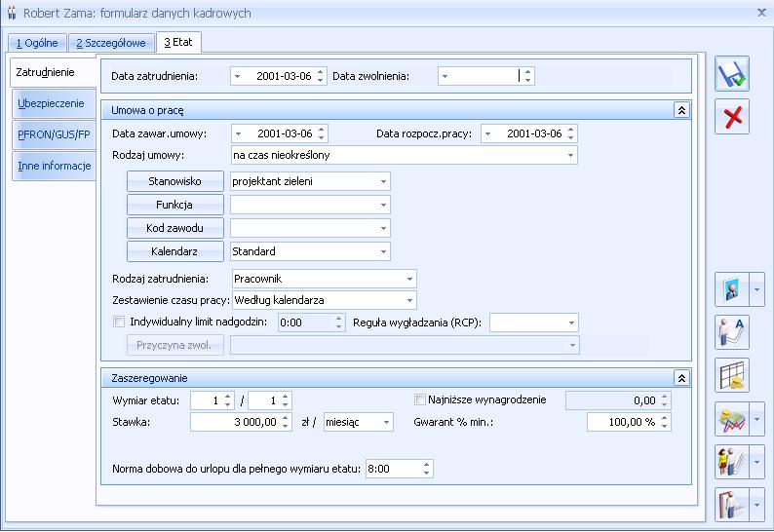Click the Data zwolnienia date field

click(x=485, y=77)
